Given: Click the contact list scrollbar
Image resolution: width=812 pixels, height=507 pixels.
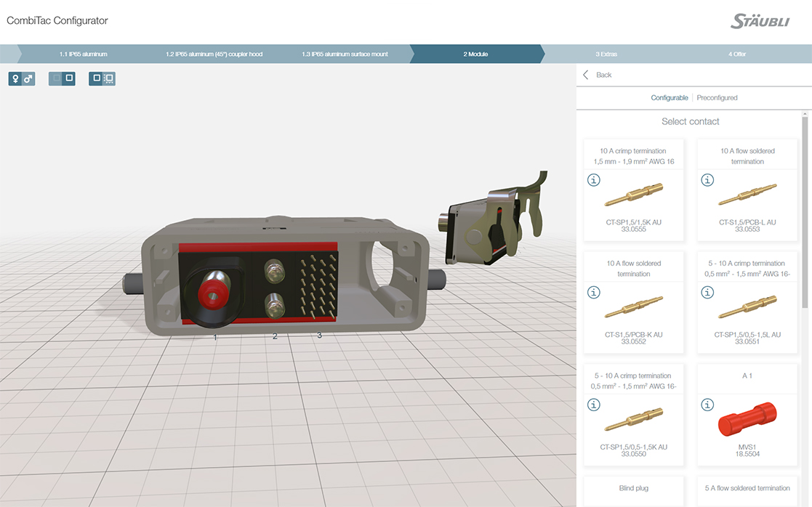Looking at the screenshot, I should click(x=805, y=211).
